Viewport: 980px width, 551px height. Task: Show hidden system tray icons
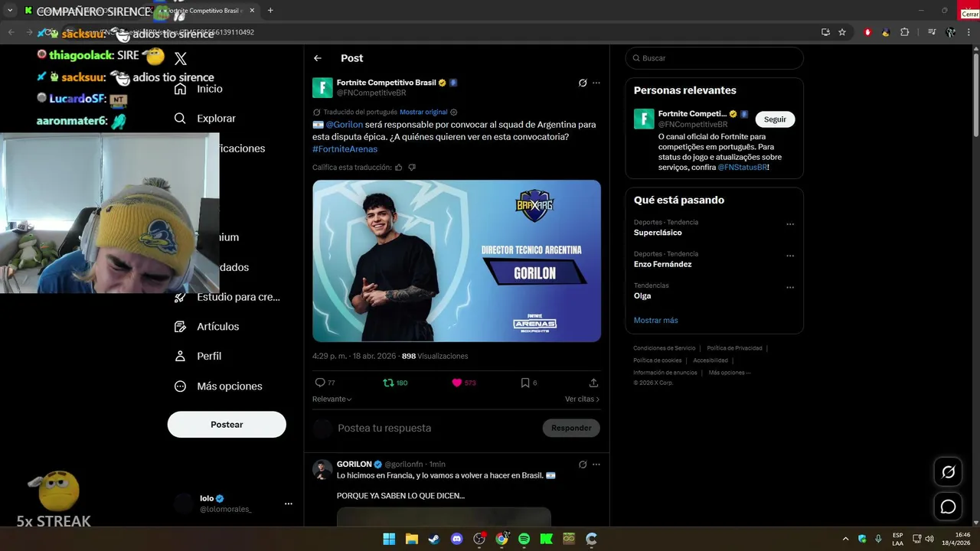click(x=845, y=539)
